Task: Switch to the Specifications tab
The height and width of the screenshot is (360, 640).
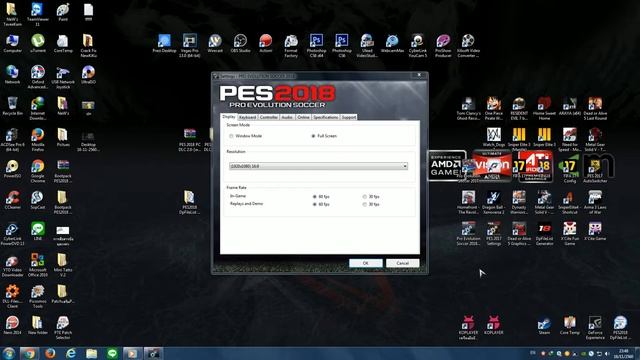Action: point(325,117)
